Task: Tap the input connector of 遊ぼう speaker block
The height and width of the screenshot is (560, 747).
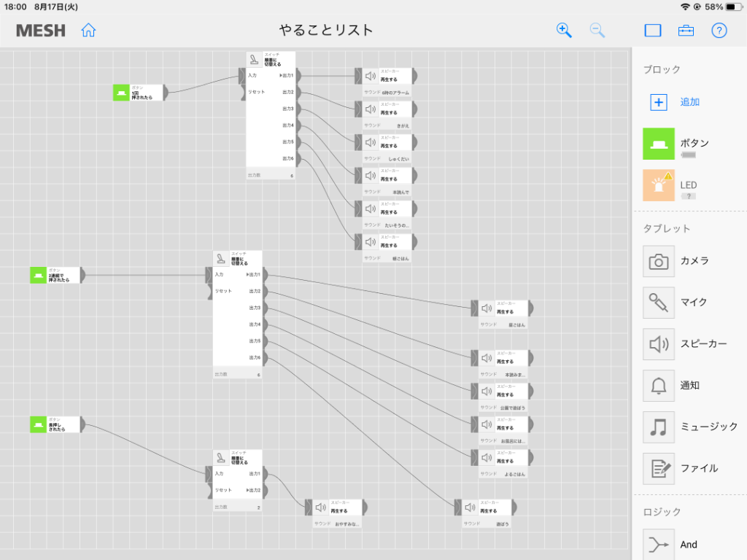Action: 458,507
